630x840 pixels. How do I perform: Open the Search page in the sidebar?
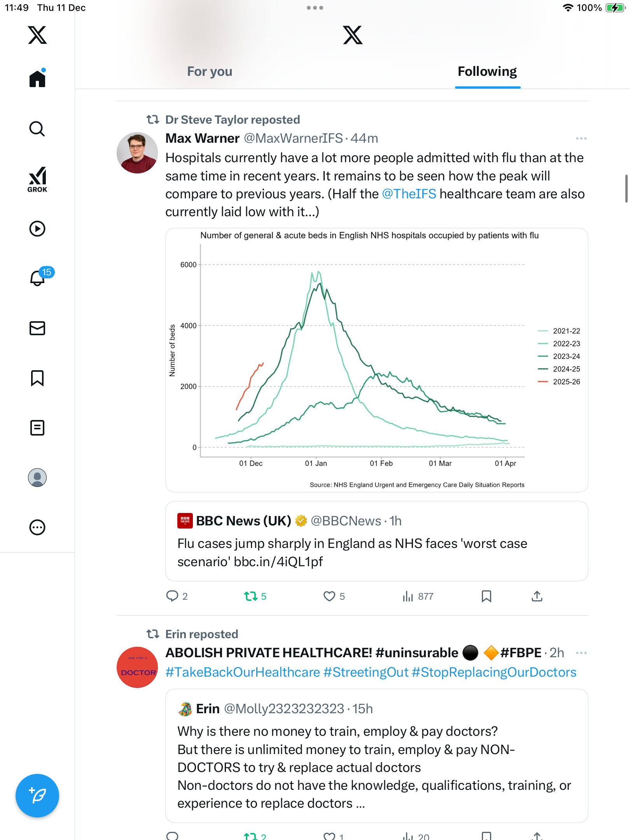tap(37, 129)
